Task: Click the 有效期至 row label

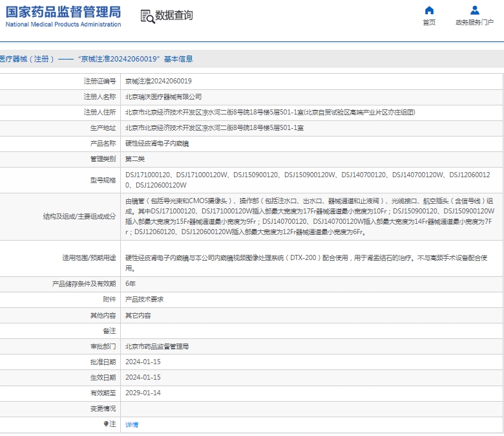Action: pyautogui.click(x=103, y=393)
